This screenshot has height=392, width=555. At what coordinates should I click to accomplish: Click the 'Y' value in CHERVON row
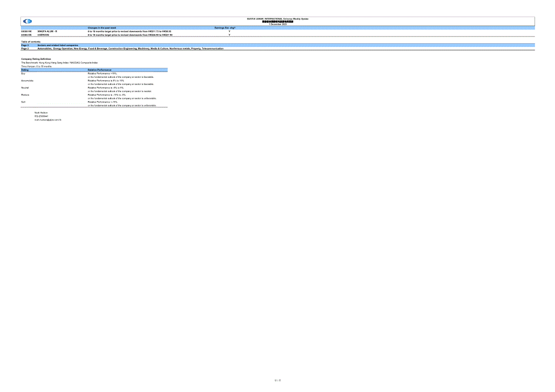(230, 35)
